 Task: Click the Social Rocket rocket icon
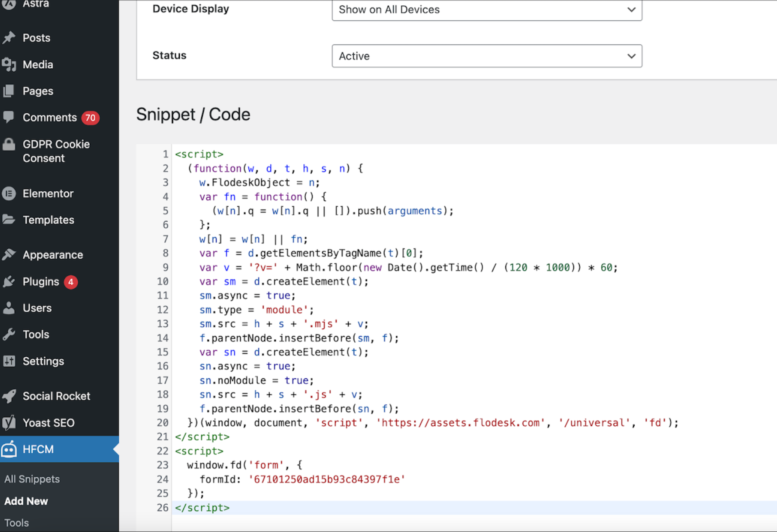point(9,396)
